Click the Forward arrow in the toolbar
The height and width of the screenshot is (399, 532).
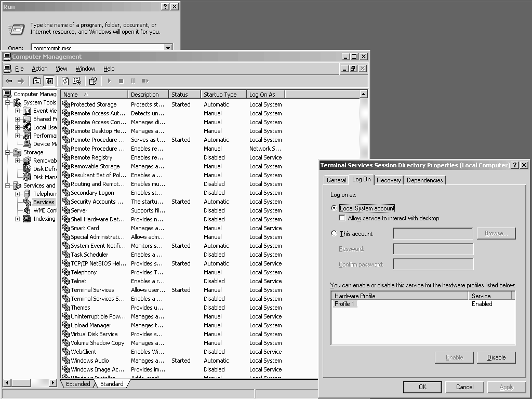click(21, 81)
